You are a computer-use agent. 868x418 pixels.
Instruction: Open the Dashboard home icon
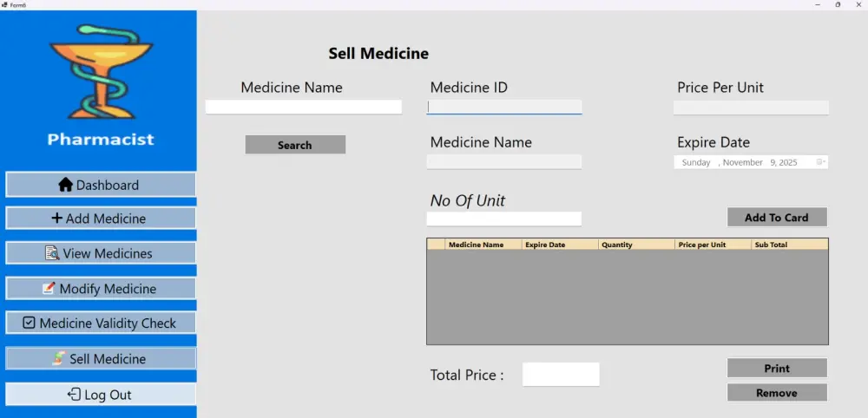click(65, 185)
